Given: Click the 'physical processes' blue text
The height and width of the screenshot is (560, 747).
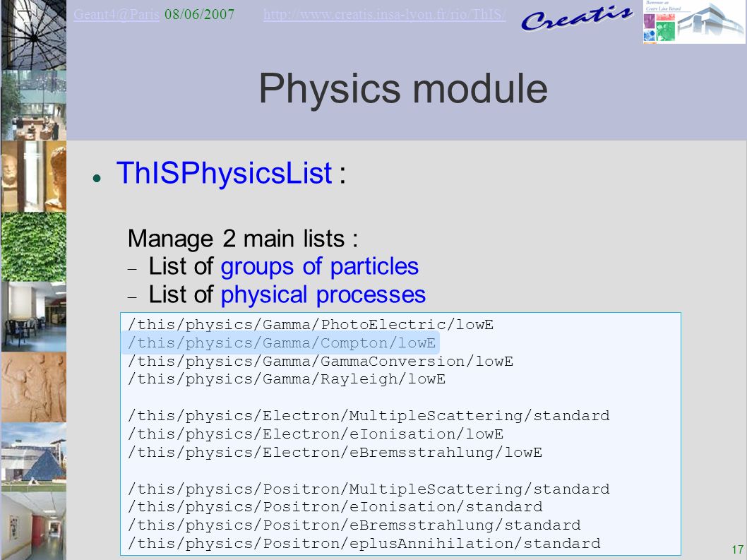Looking at the screenshot, I should pos(323,294).
